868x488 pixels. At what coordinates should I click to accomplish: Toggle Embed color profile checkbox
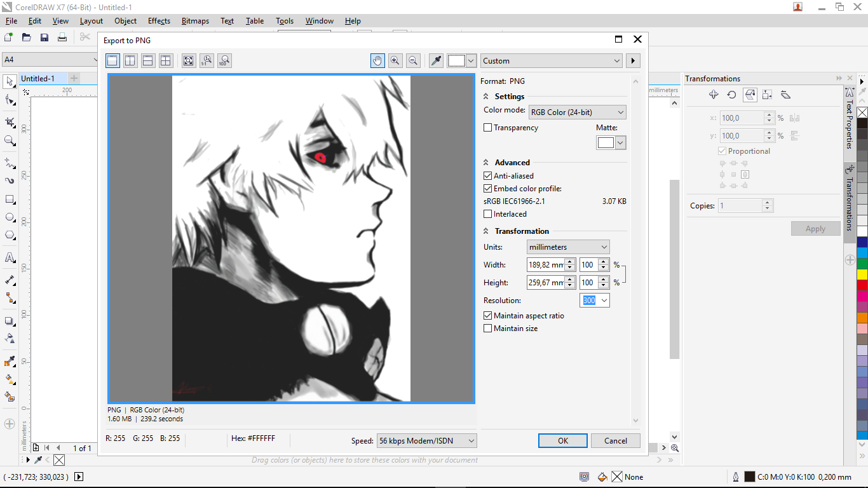point(488,189)
